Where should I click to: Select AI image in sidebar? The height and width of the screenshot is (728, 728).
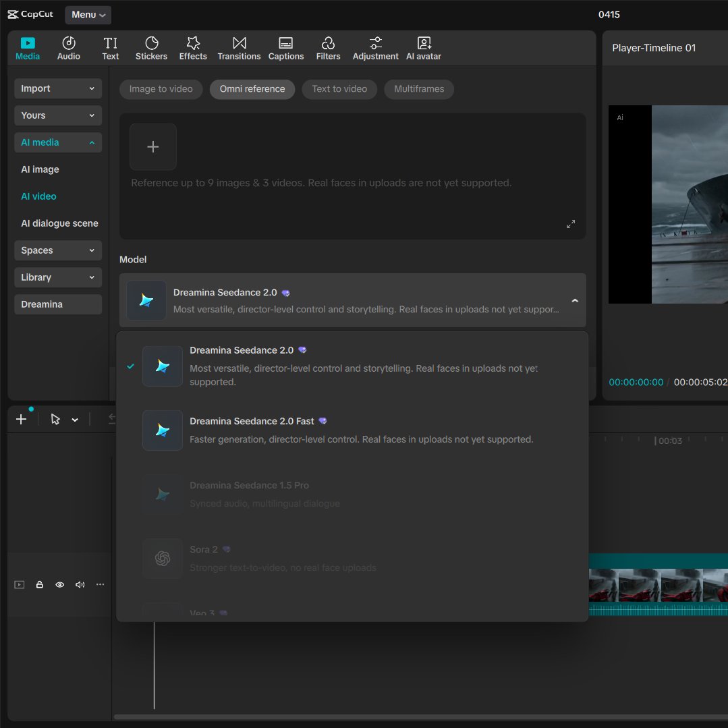pos(40,169)
